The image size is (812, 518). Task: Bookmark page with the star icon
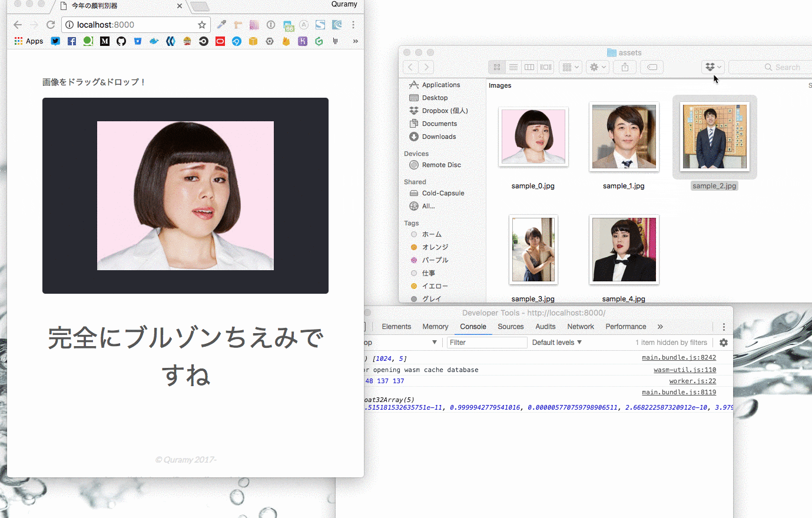[202, 25]
